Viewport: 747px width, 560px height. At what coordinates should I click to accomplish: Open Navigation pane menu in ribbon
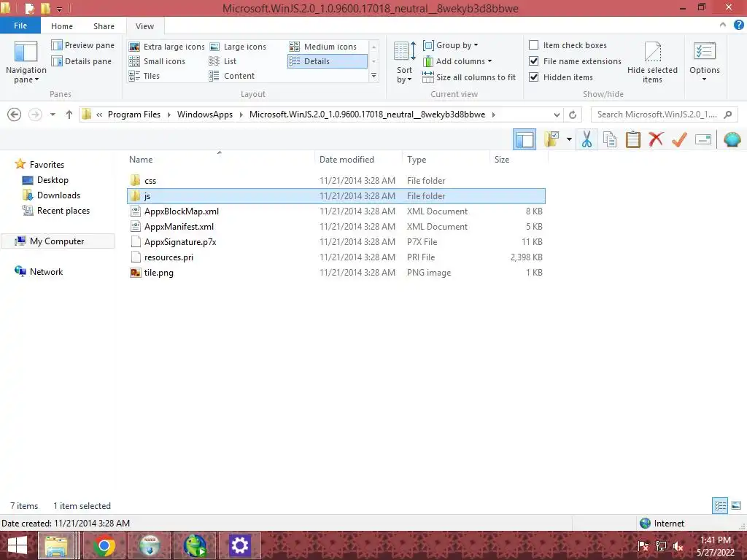tap(26, 62)
